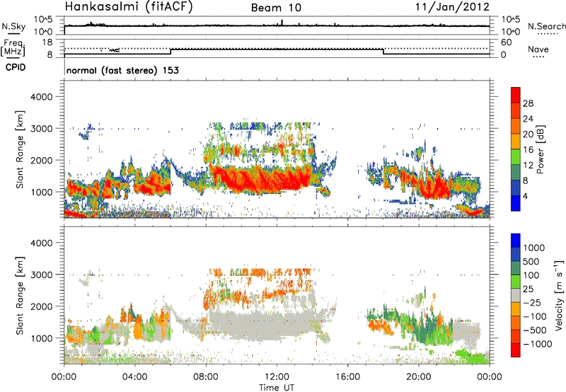The image size is (566, 392).
Task: Select the '24' value on power colorbar
Action: click(x=528, y=119)
